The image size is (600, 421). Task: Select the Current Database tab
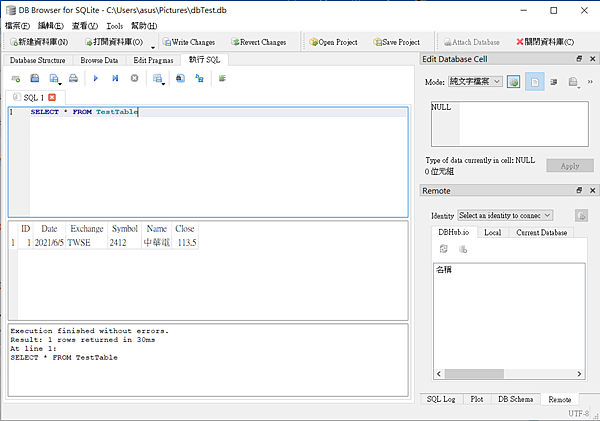(541, 232)
